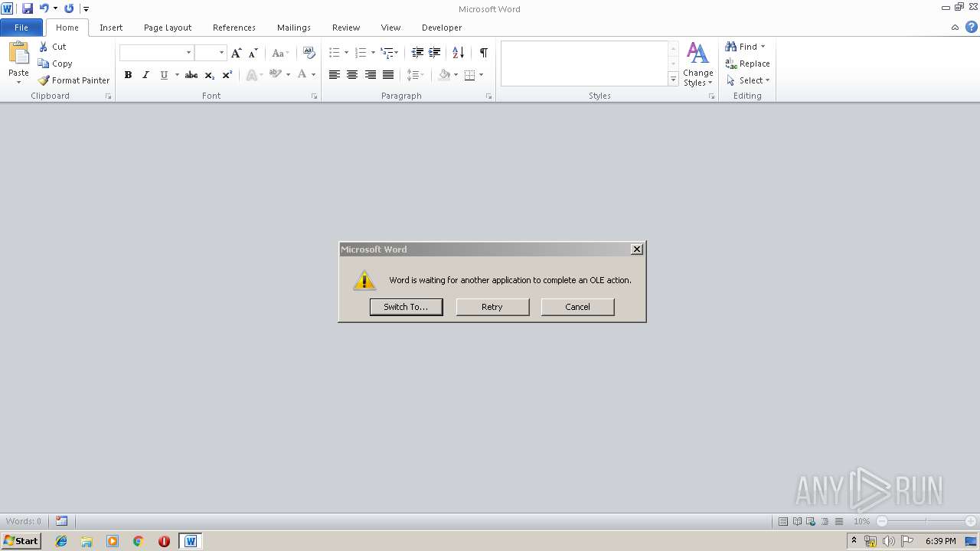Switch to the Mailings tab
Image resolution: width=980 pixels, height=551 pixels.
294,28
